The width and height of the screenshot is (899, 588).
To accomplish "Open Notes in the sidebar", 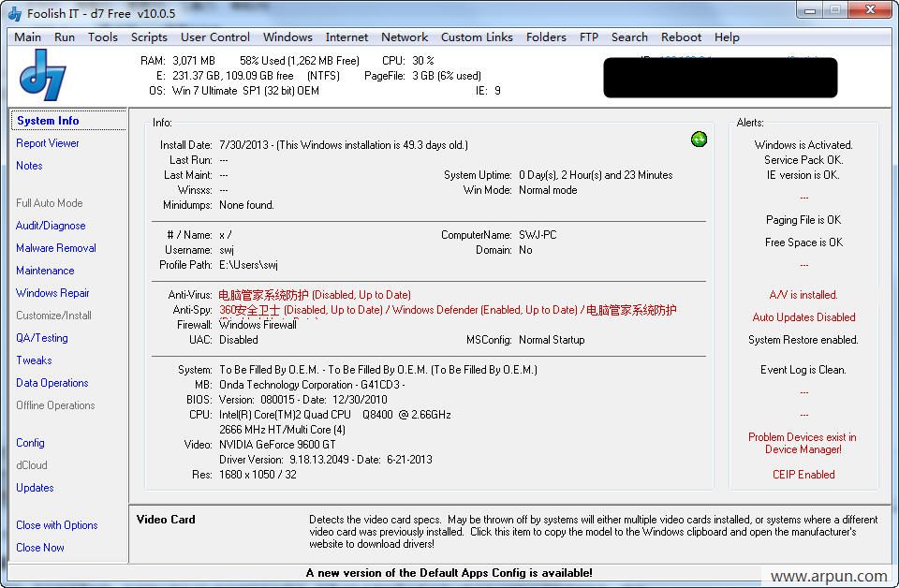I will (29, 166).
